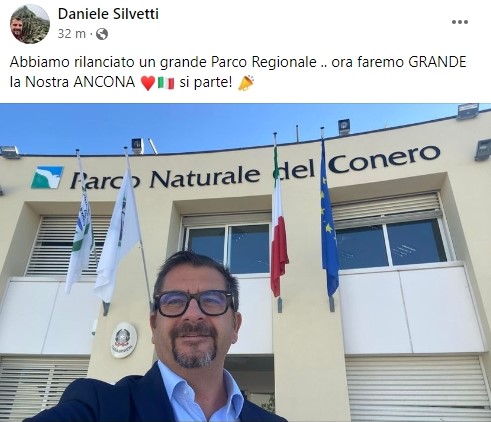Click the Italian flag emoji in post text

pyautogui.click(x=166, y=83)
